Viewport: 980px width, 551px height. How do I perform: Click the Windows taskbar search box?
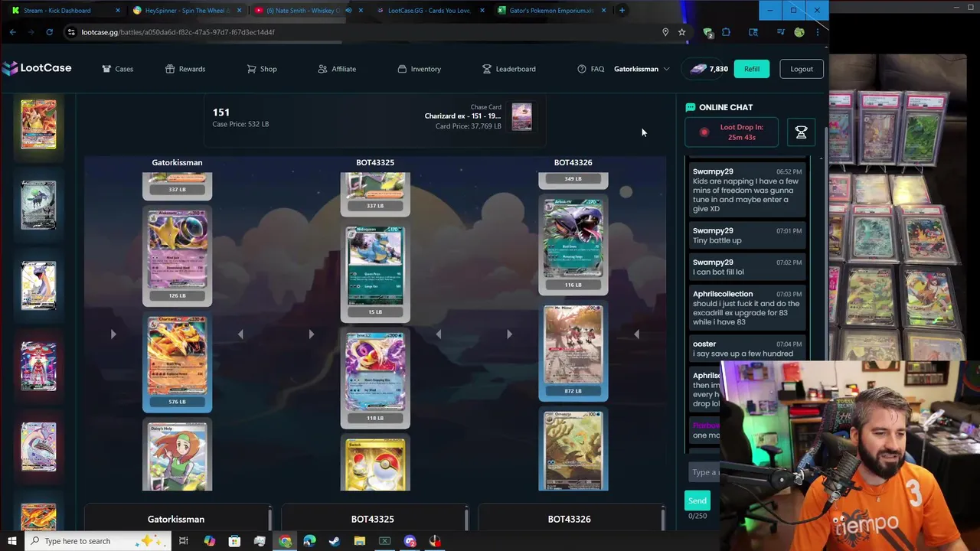tap(100, 541)
